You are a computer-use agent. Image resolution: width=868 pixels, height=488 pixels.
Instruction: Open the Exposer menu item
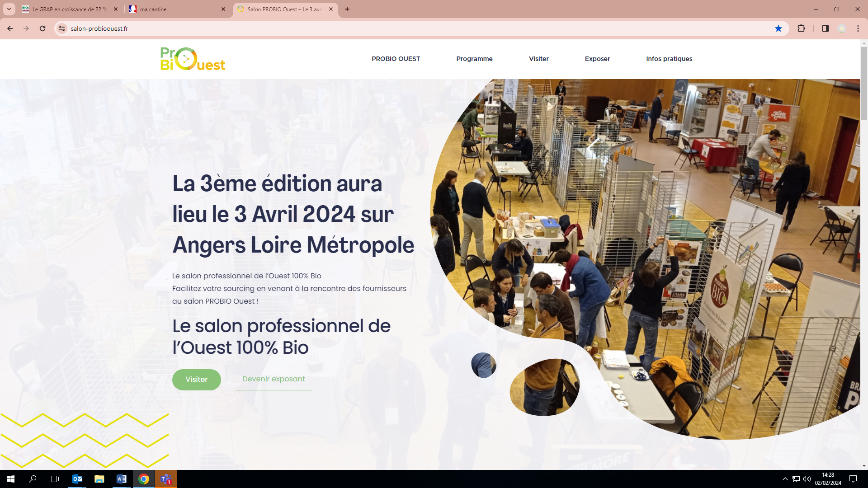597,59
